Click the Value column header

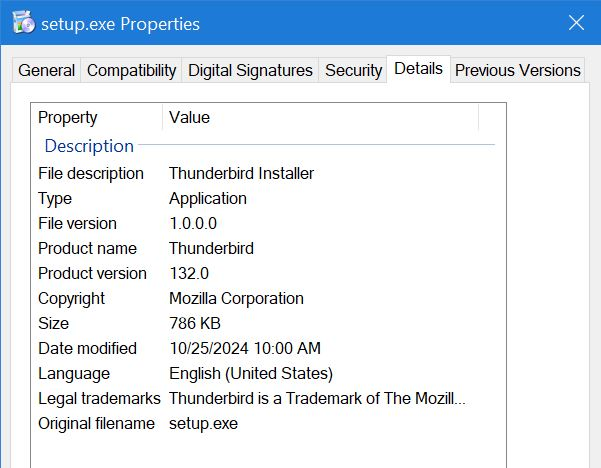pos(320,117)
